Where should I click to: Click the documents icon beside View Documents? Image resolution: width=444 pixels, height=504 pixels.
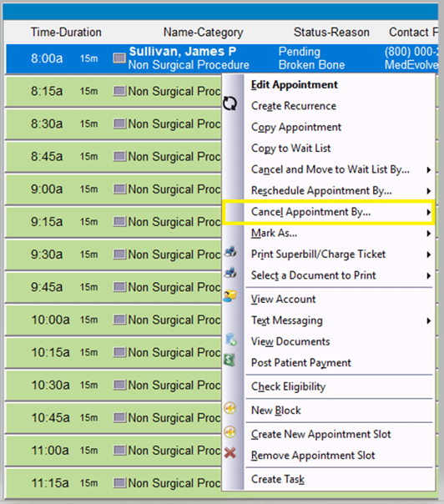(x=231, y=340)
